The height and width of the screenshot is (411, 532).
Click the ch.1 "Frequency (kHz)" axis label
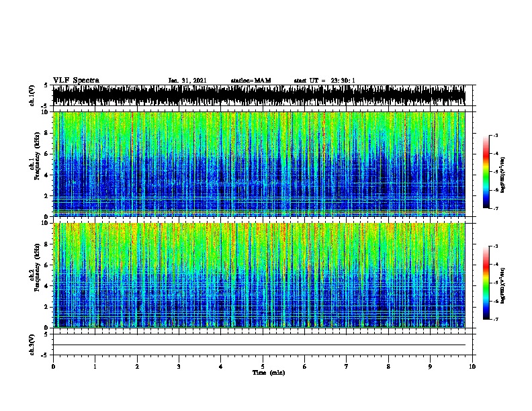[x=37, y=156]
